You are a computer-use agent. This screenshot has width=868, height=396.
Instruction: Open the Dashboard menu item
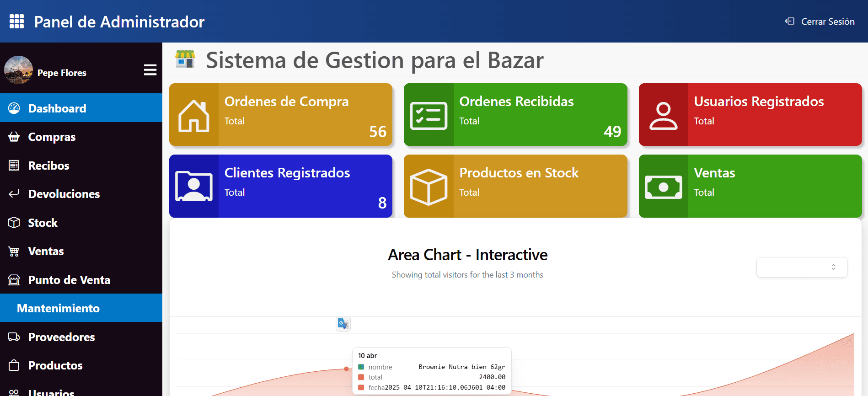coord(81,108)
